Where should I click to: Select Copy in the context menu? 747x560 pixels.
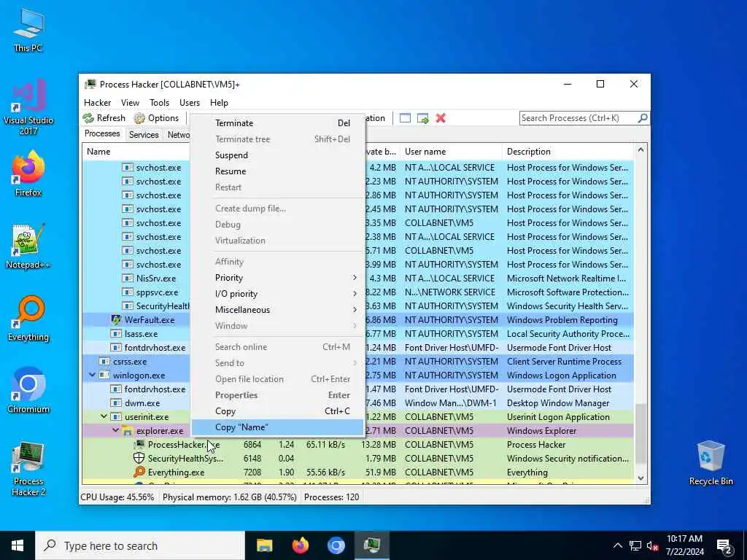[x=278, y=411]
